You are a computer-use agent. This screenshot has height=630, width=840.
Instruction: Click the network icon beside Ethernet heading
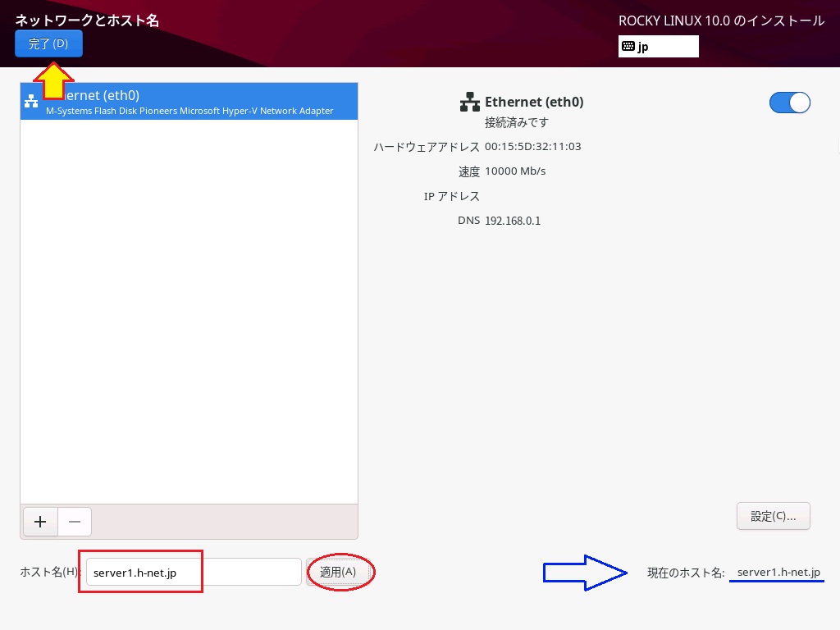(x=469, y=103)
